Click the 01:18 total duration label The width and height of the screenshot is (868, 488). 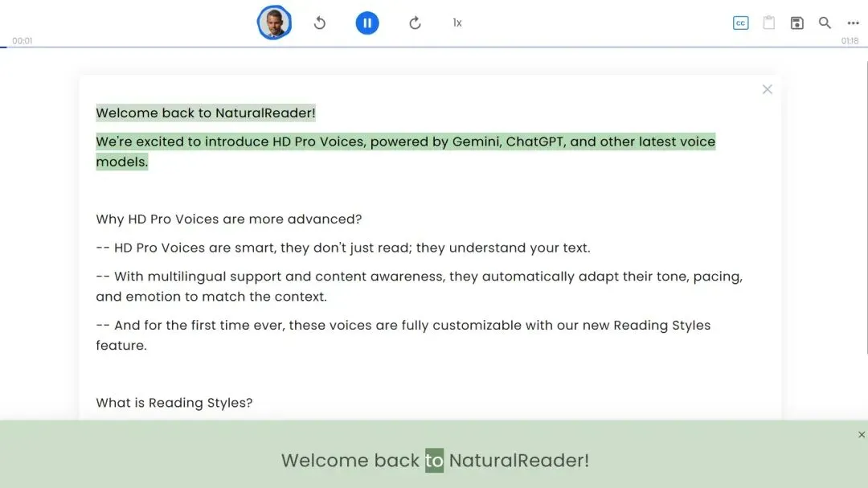[x=850, y=41]
